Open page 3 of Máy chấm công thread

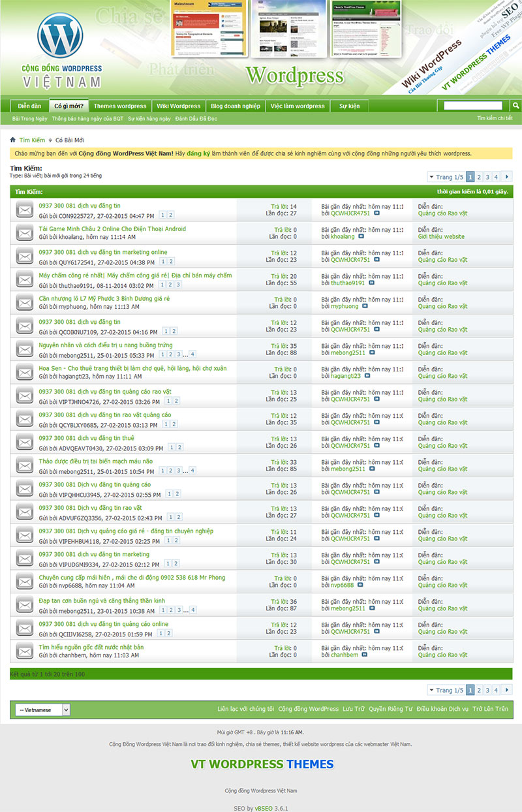pyautogui.click(x=178, y=285)
